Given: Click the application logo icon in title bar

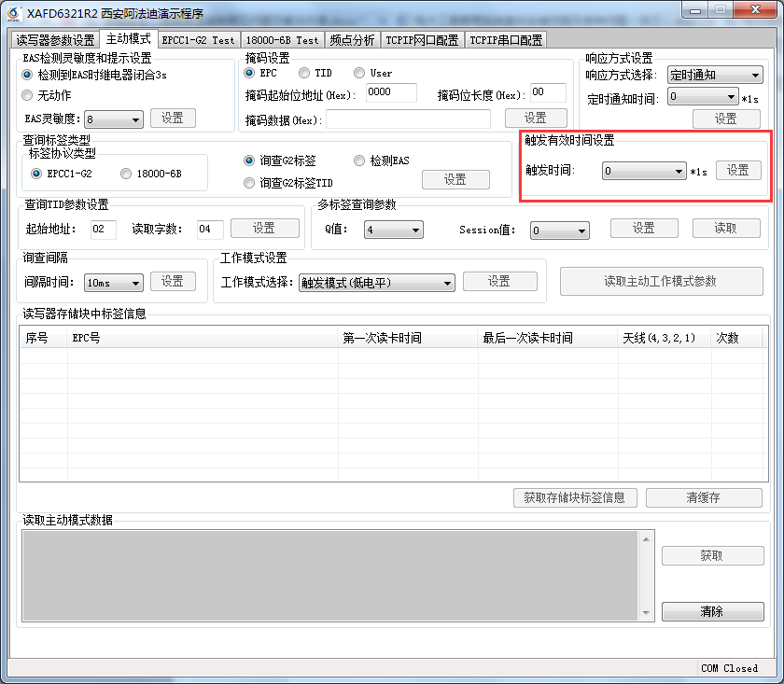Looking at the screenshot, I should [x=14, y=13].
